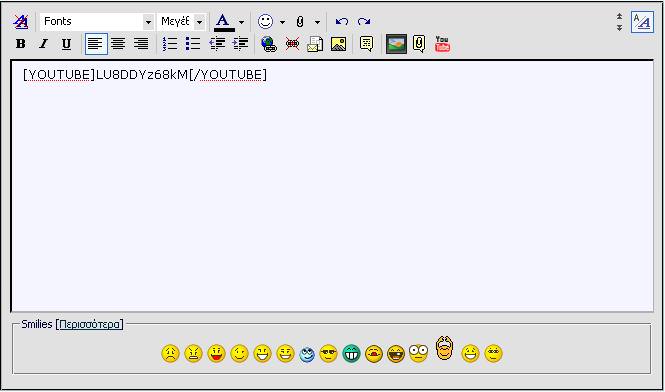Insert an email link icon

(x=315, y=44)
